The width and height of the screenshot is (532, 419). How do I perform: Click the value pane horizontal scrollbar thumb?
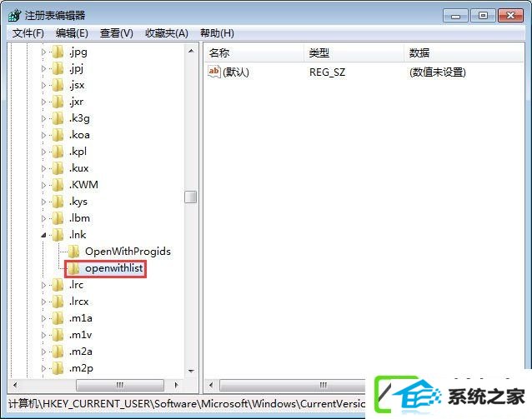(x=293, y=385)
